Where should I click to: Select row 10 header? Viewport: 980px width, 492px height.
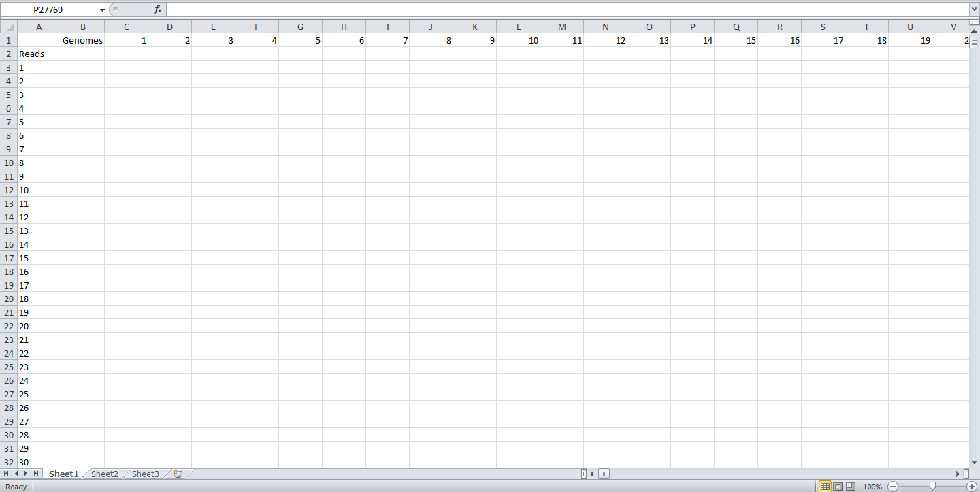pyautogui.click(x=8, y=163)
